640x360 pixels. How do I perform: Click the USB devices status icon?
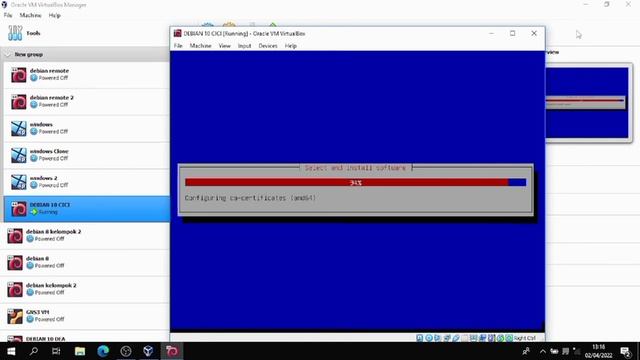pyautogui.click(x=456, y=338)
